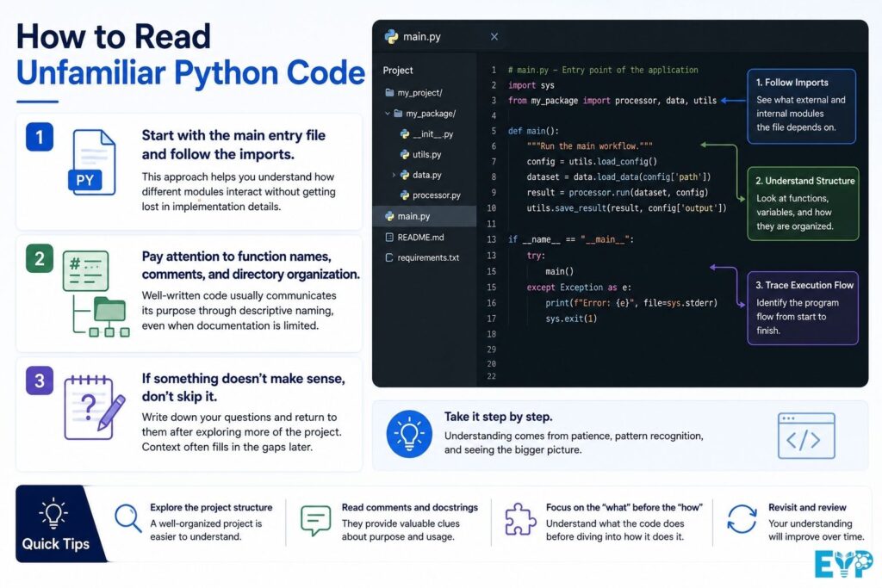Click the my_package/ folder icon
The height and width of the screenshot is (588, 882).
[x=398, y=113]
